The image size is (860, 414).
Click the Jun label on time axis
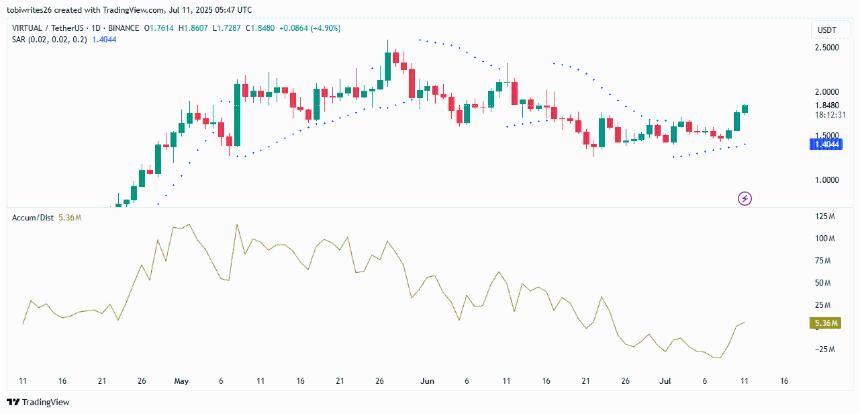click(x=427, y=381)
